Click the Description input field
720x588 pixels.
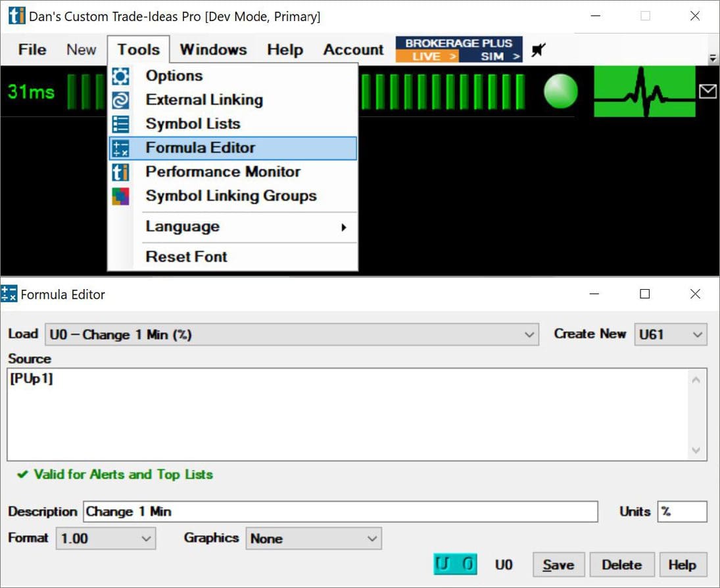(x=340, y=511)
